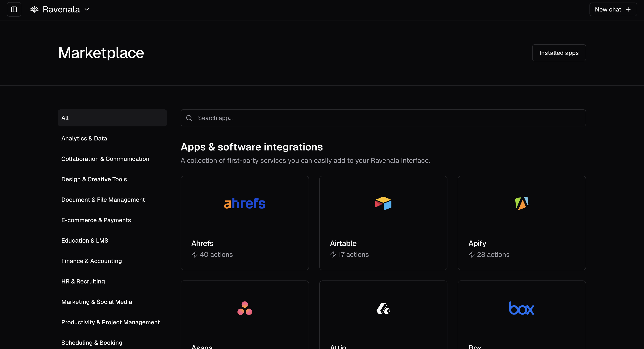Open the Ravenala workspace dropdown chevron
The height and width of the screenshot is (349, 644).
point(87,10)
